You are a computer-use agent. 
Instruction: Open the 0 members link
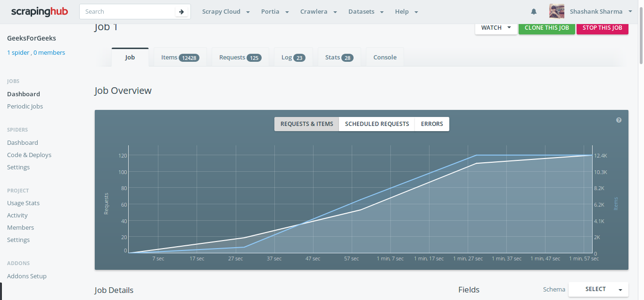point(50,53)
